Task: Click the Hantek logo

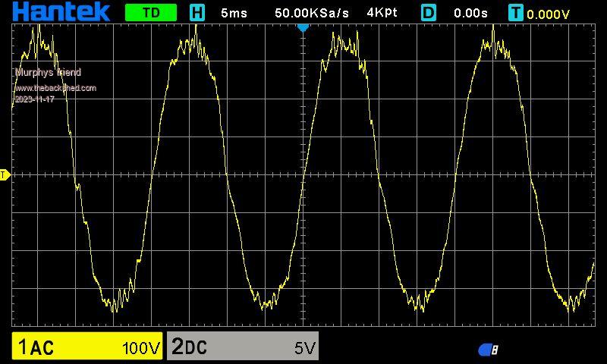Action: coord(61,12)
